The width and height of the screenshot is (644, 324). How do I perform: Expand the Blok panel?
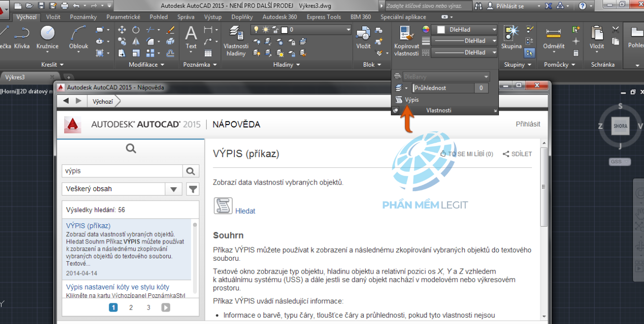(x=372, y=65)
